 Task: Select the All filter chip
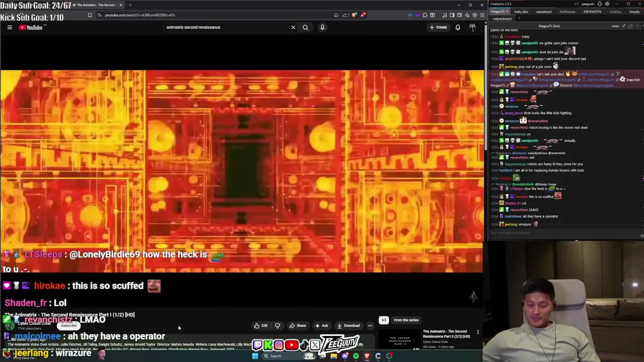point(384,320)
